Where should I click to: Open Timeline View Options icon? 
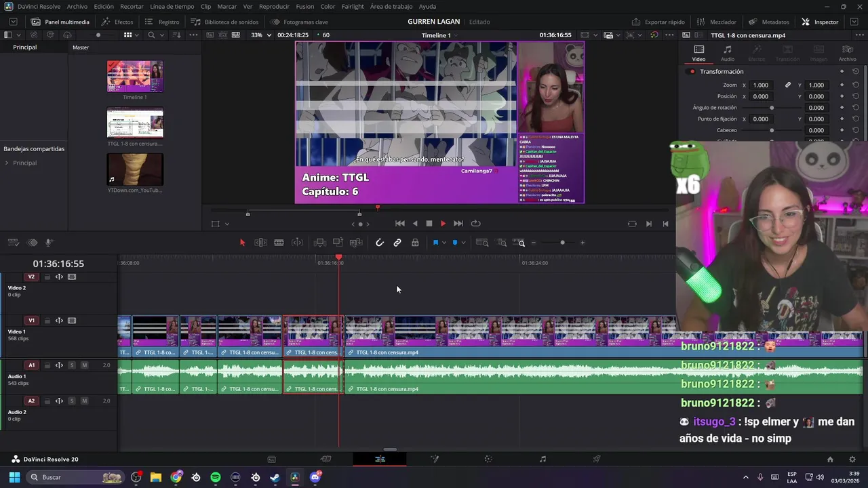[x=12, y=243]
